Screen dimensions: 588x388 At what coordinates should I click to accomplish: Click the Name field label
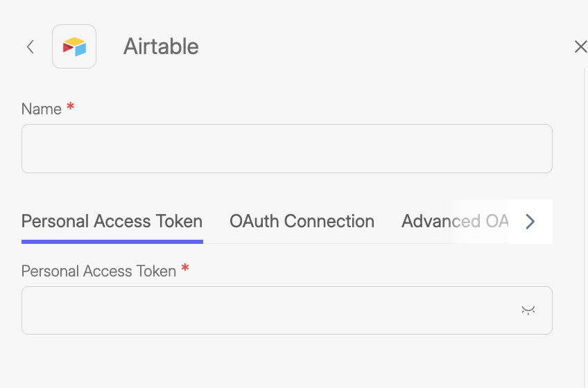point(42,109)
